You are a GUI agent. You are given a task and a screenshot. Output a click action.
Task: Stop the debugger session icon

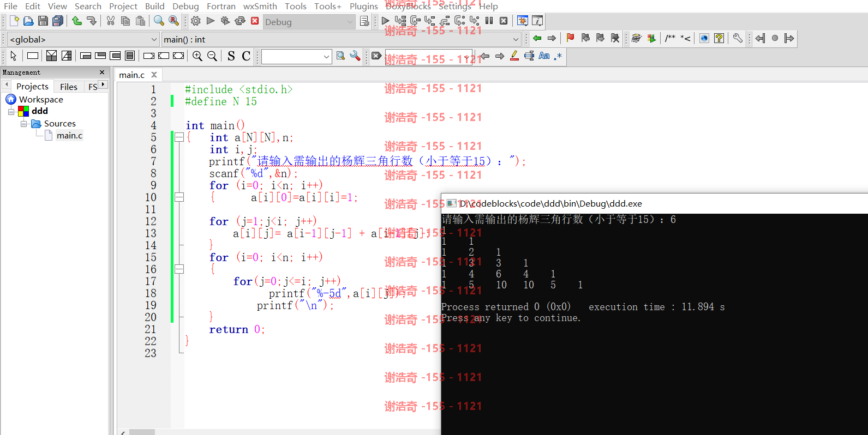point(504,21)
